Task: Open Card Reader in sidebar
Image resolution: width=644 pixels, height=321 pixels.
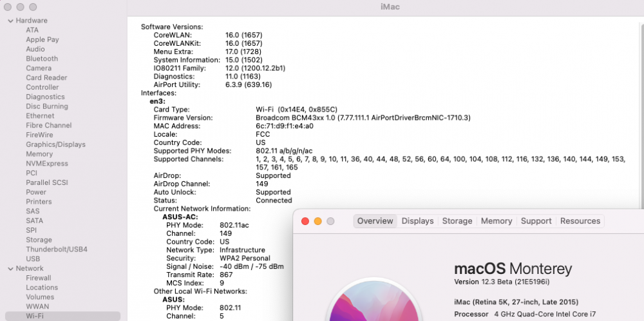Action: pos(46,77)
